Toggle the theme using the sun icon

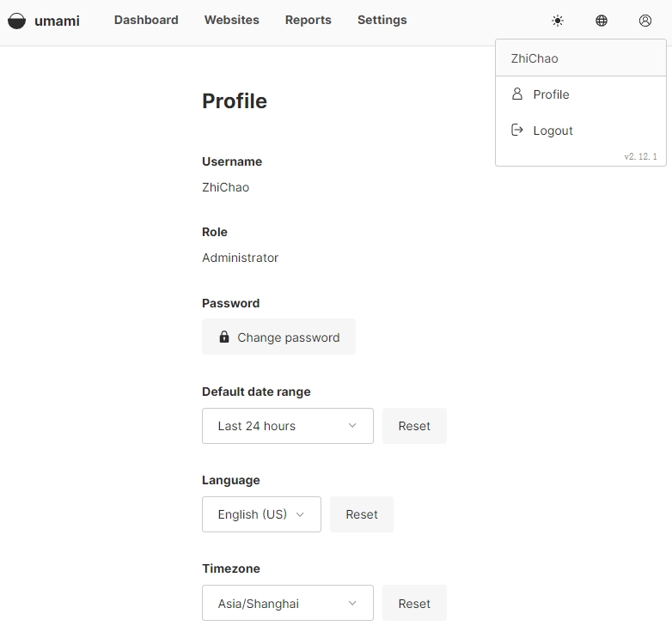558,21
